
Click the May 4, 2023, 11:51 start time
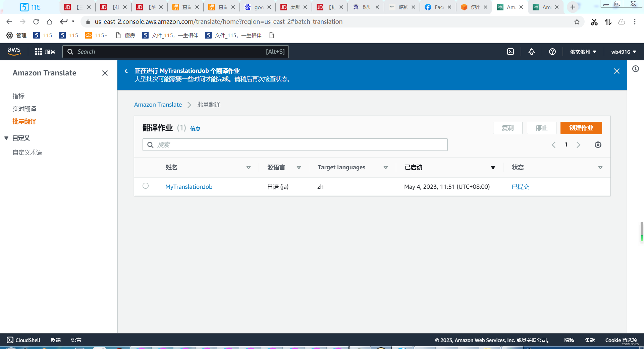[447, 187]
